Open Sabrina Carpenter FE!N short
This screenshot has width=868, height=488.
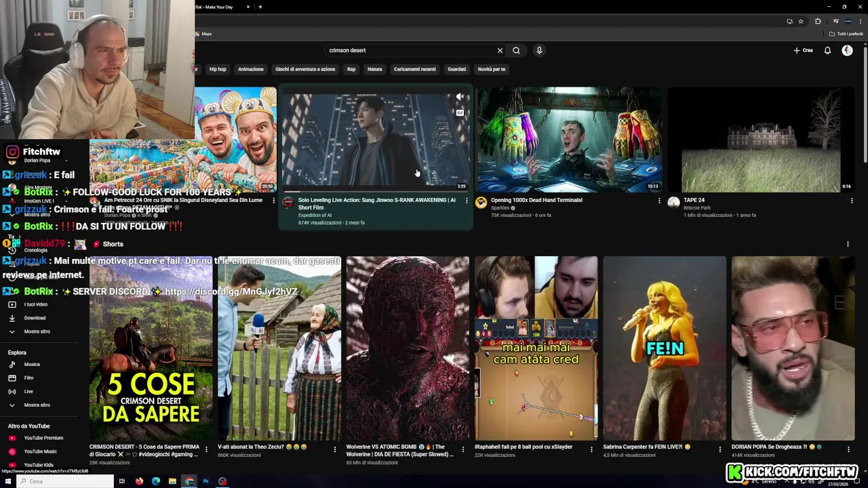coord(665,348)
